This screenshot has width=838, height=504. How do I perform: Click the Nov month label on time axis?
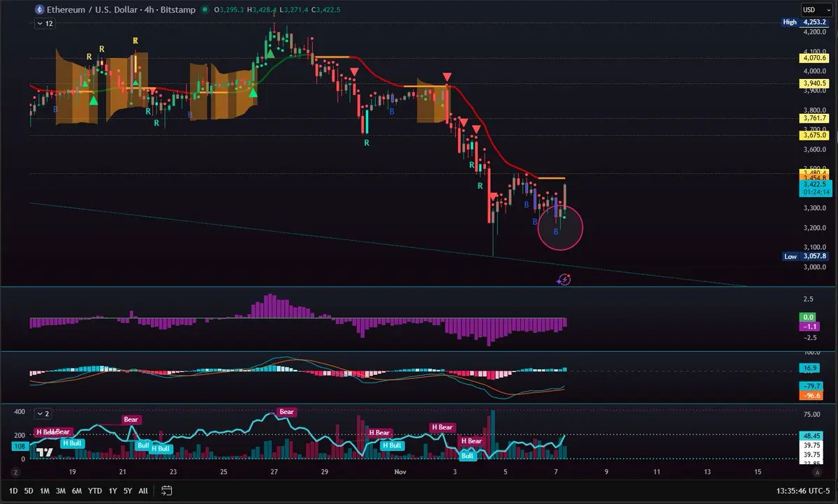click(400, 472)
